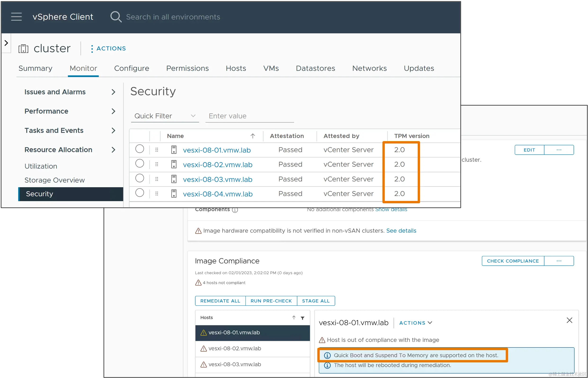Click the sort arrow in the Name column

tap(253, 136)
